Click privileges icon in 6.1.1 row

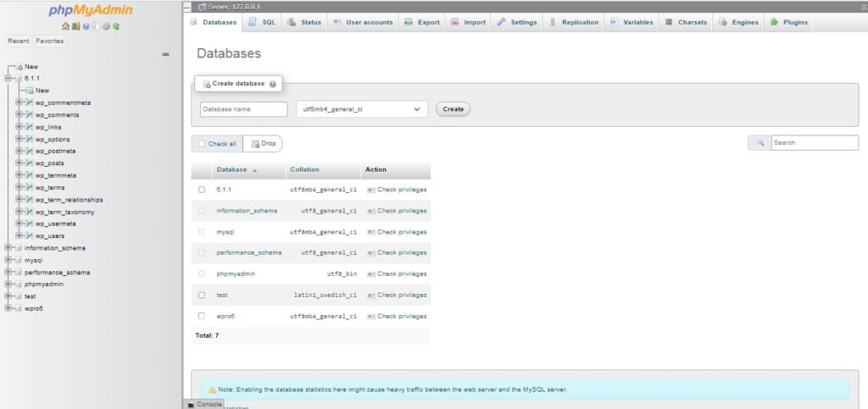click(x=371, y=190)
